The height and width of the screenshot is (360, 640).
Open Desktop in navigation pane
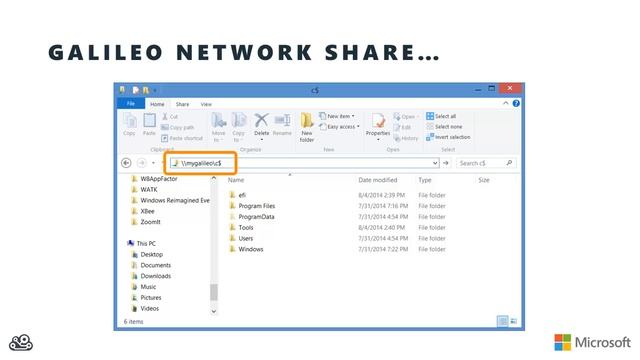(147, 254)
